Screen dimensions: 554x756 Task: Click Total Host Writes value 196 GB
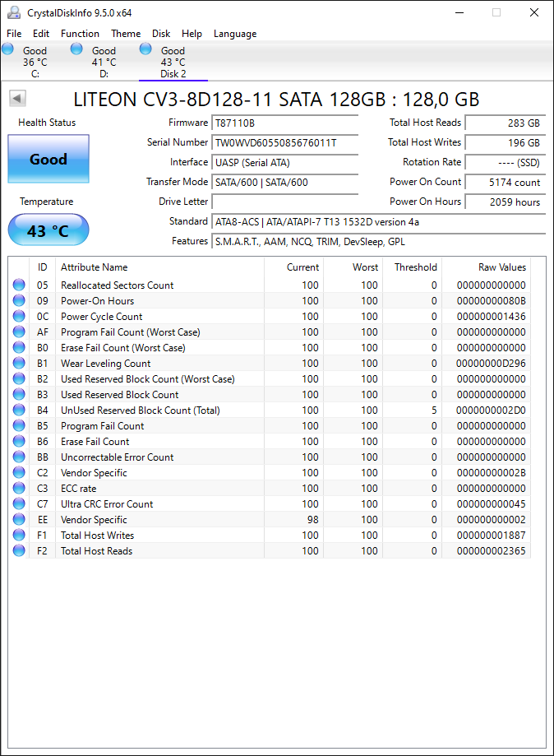point(506,142)
